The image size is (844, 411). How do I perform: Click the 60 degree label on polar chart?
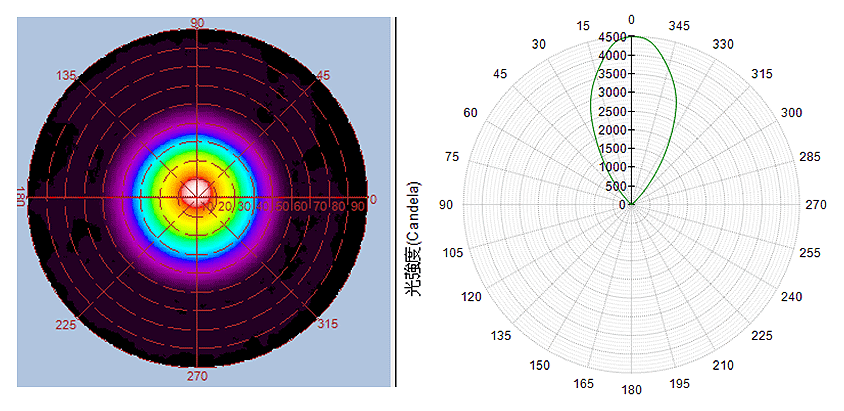(469, 113)
